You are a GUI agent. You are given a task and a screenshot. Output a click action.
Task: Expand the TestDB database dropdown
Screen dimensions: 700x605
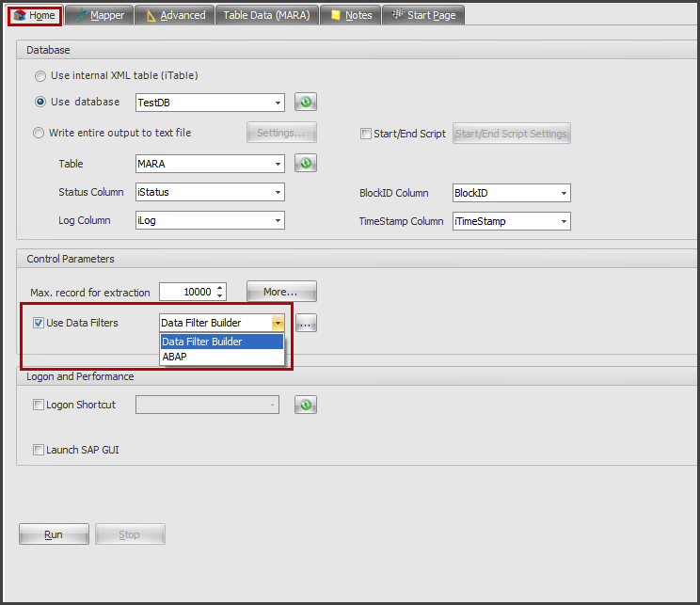tap(278, 103)
